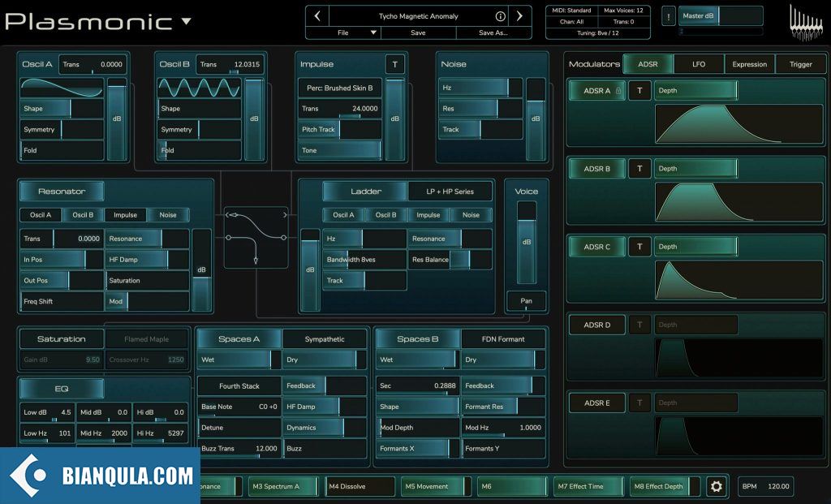This screenshot has width=831, height=504.
Task: Open the LP + HP Series mode dropdown
Action: [450, 192]
